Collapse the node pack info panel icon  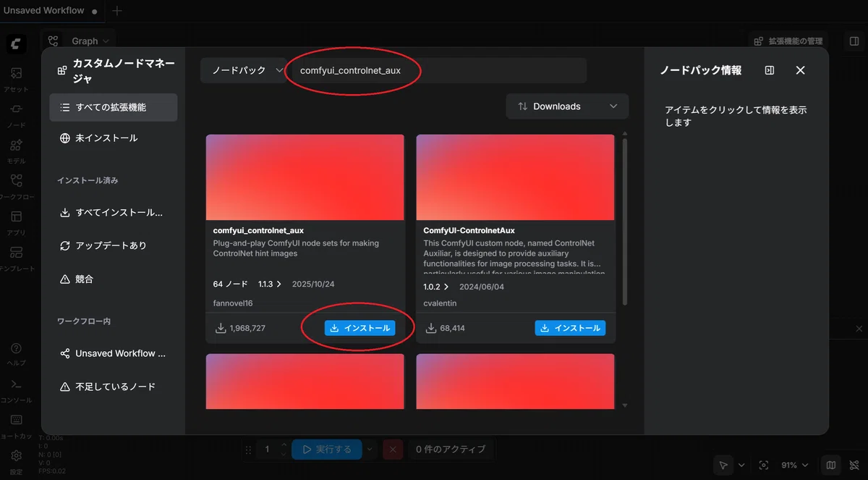point(770,70)
